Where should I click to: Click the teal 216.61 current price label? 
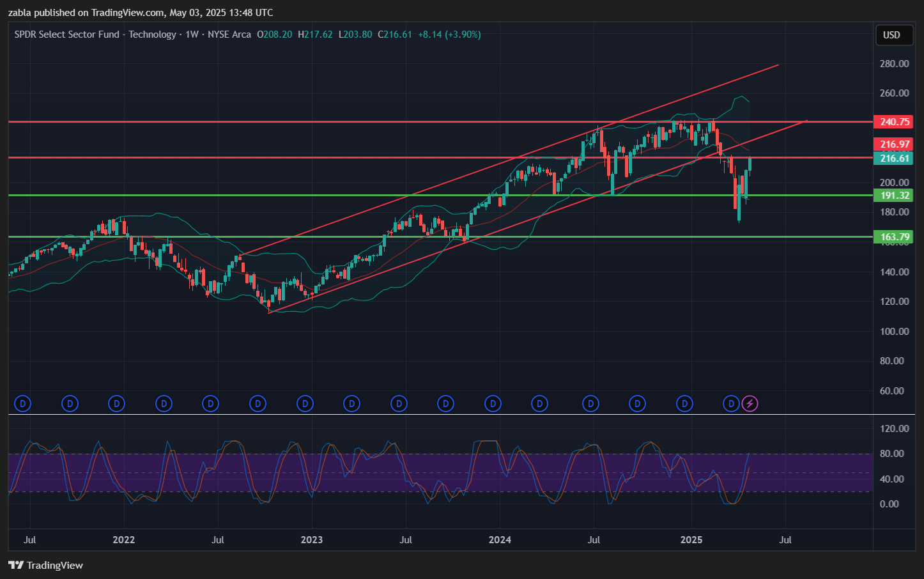pos(894,158)
